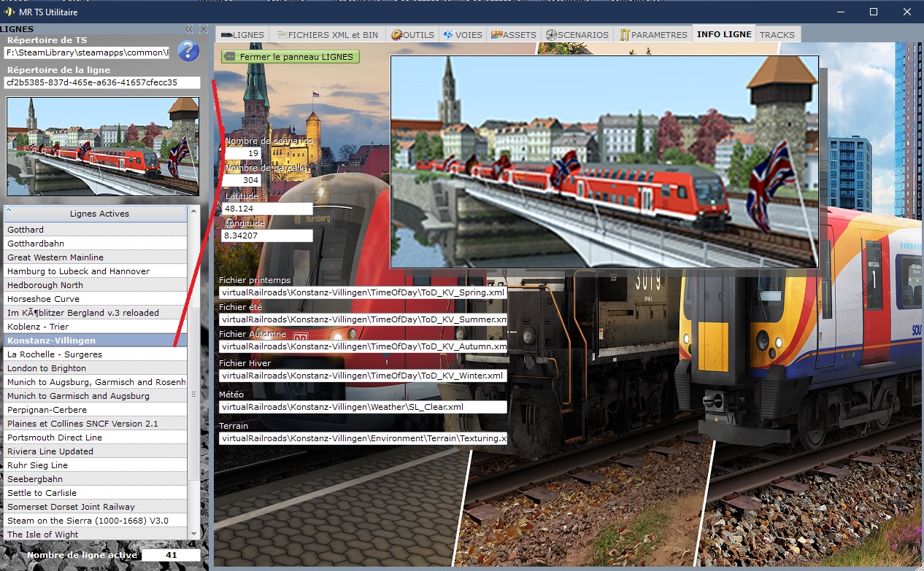
Task: Choose Somerset Dorset Joint Railway
Action: point(95,507)
